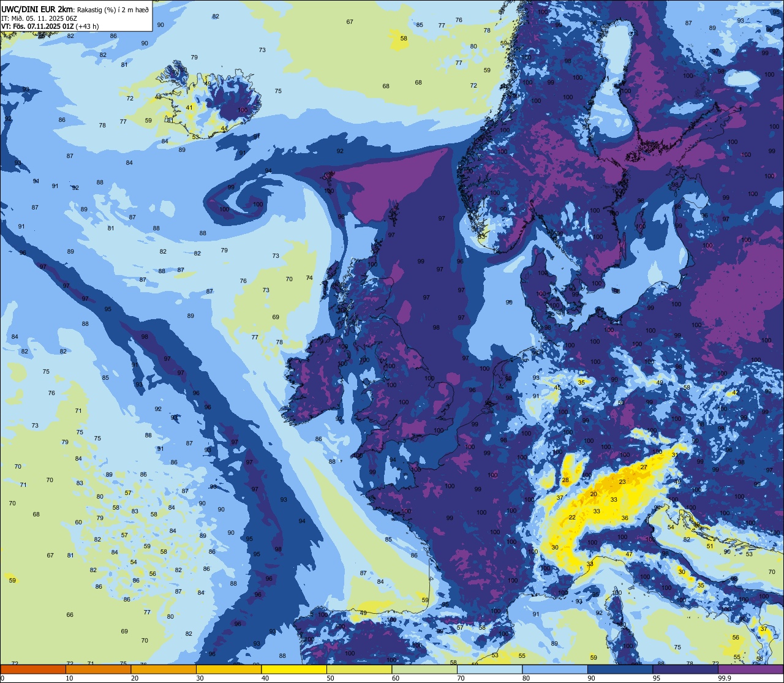Click the title text 'UWC/DINI EUR 2km'
Viewport: 784px width, 683px height.
38,9
